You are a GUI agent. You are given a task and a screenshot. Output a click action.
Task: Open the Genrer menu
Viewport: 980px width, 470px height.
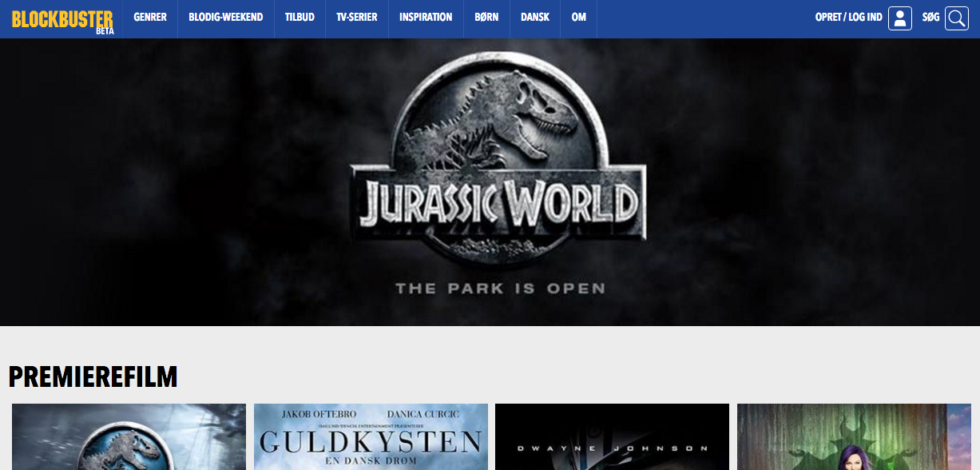click(150, 18)
